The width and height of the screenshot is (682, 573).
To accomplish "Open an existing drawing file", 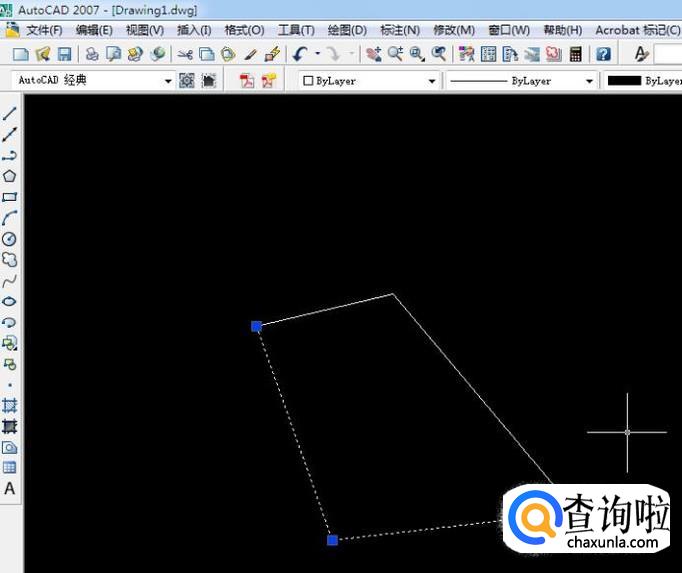I will pyautogui.click(x=43, y=54).
